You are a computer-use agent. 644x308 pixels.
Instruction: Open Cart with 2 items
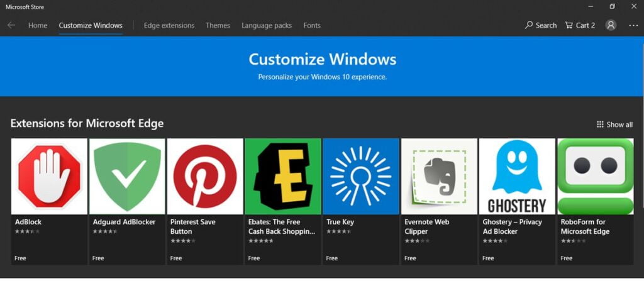580,26
